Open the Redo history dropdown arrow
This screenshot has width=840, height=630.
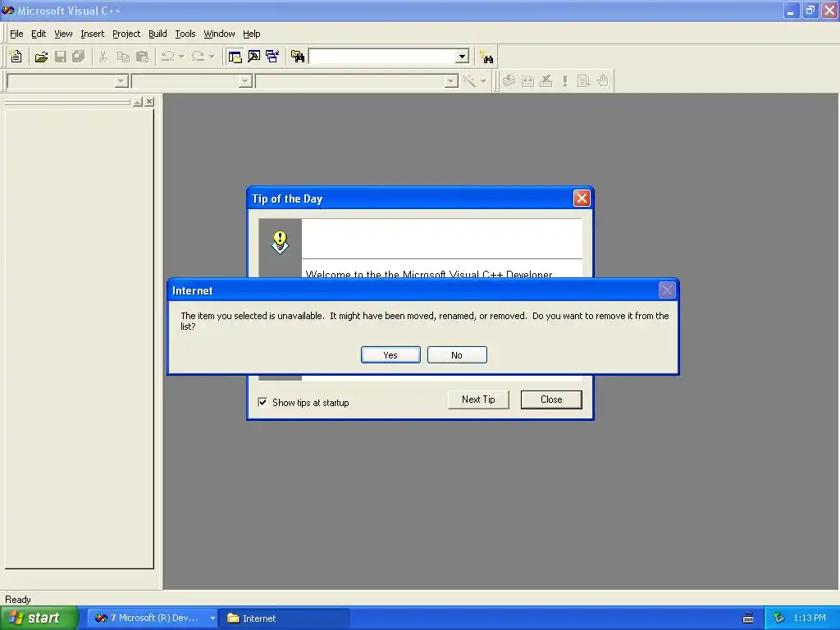point(212,57)
